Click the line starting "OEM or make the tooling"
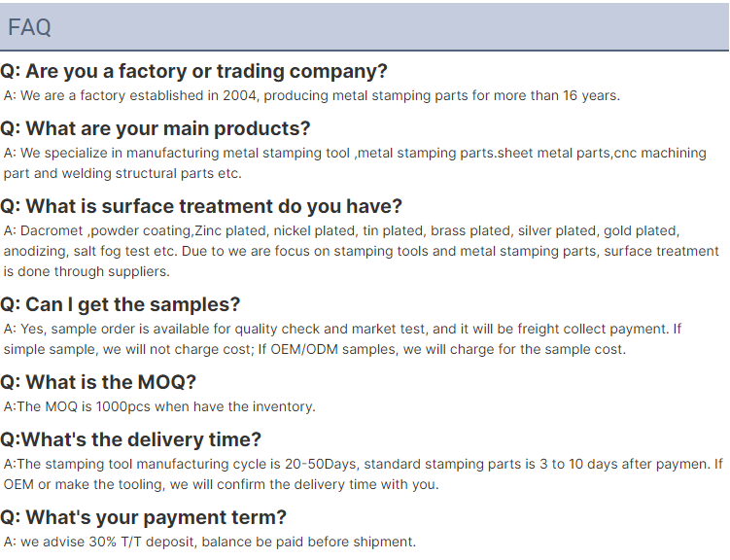730x560 pixels. (221, 484)
